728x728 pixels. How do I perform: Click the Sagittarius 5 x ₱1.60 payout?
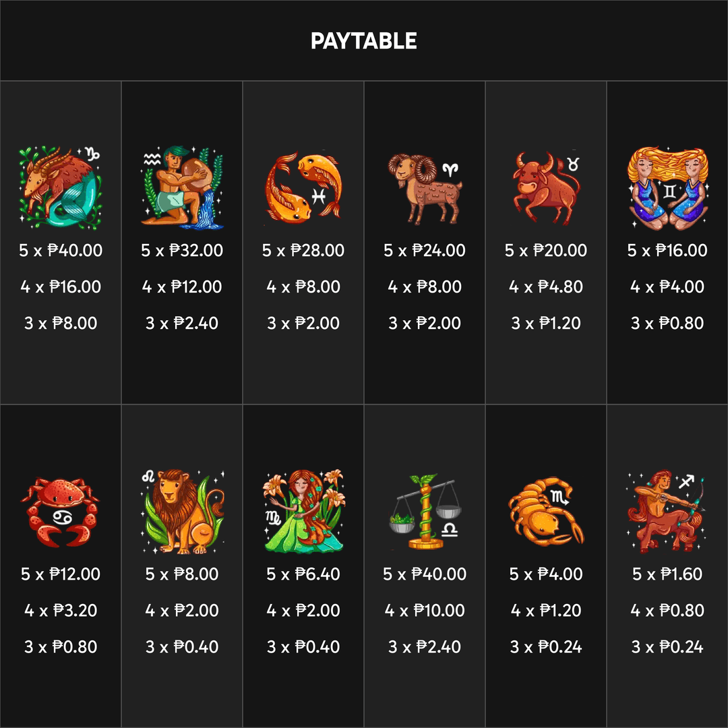[x=667, y=574]
